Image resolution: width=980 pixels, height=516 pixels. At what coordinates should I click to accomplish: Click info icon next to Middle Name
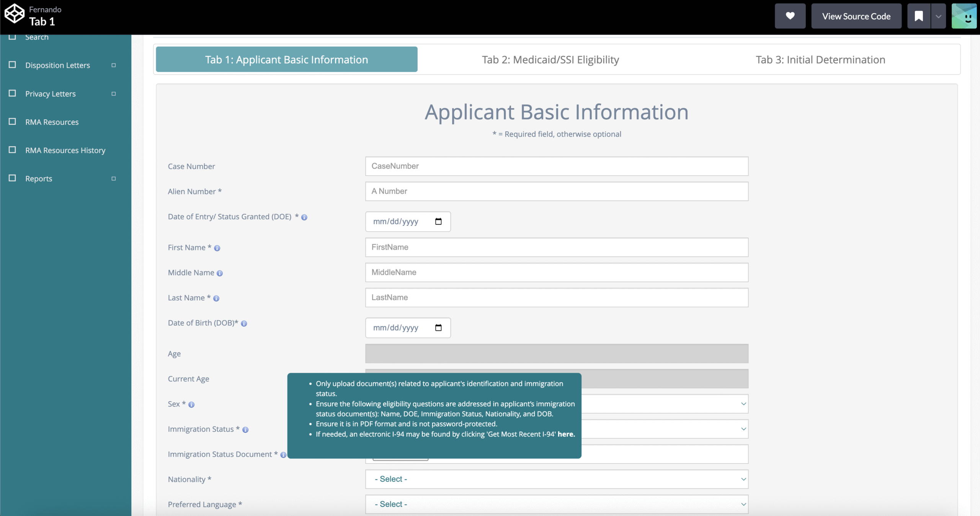220,273
